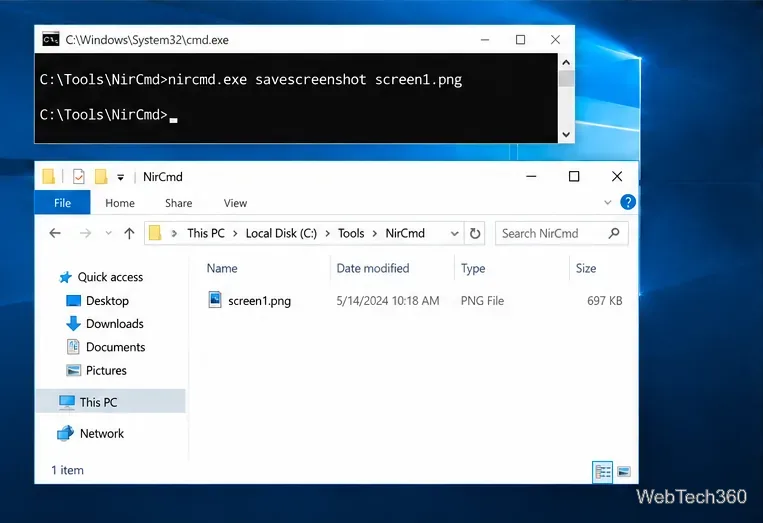Click This PC in the address bar

tap(206, 234)
